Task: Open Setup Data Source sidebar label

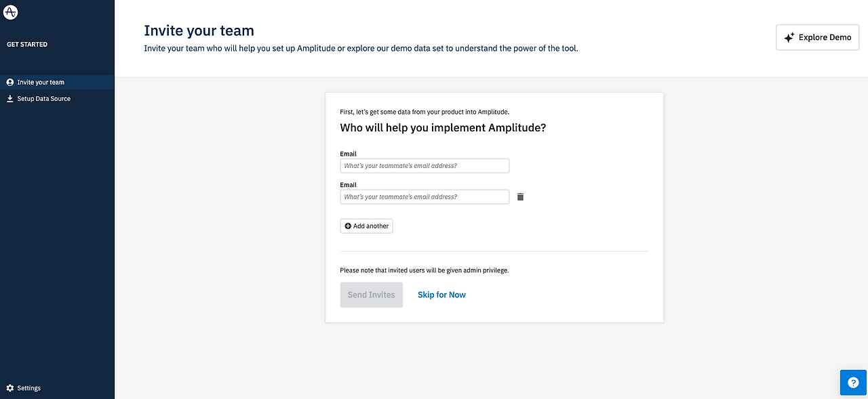Action: (44, 98)
